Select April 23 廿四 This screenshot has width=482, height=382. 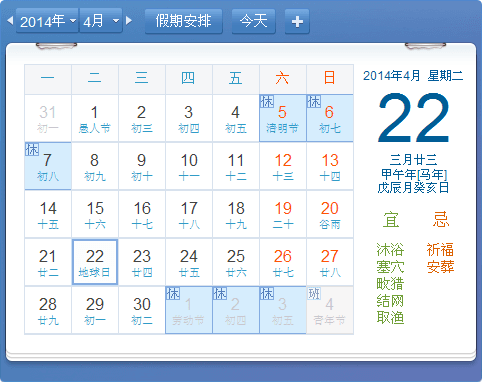pyautogui.click(x=142, y=262)
